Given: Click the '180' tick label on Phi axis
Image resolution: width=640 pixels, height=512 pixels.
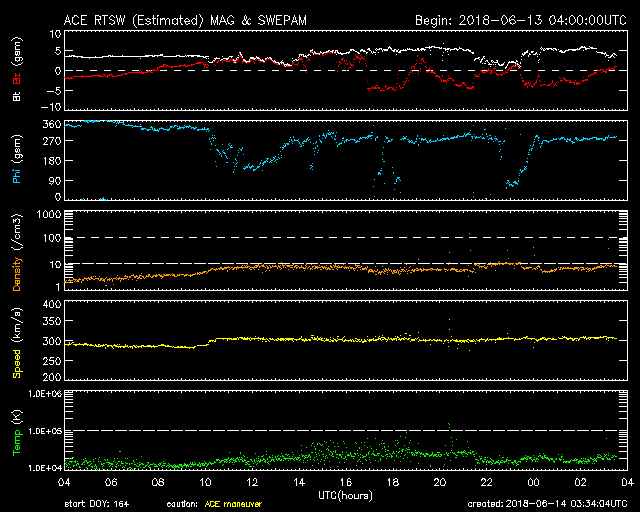Looking at the screenshot, I should pyautogui.click(x=51, y=161).
